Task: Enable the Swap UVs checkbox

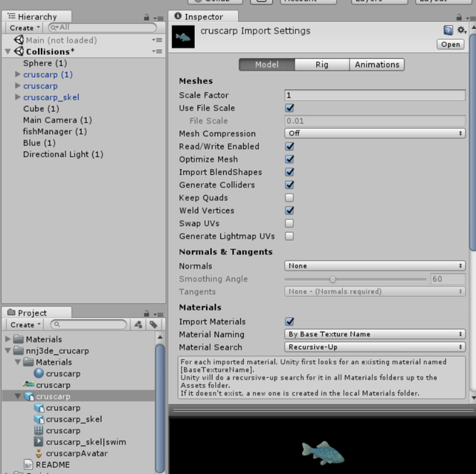Action: point(289,223)
